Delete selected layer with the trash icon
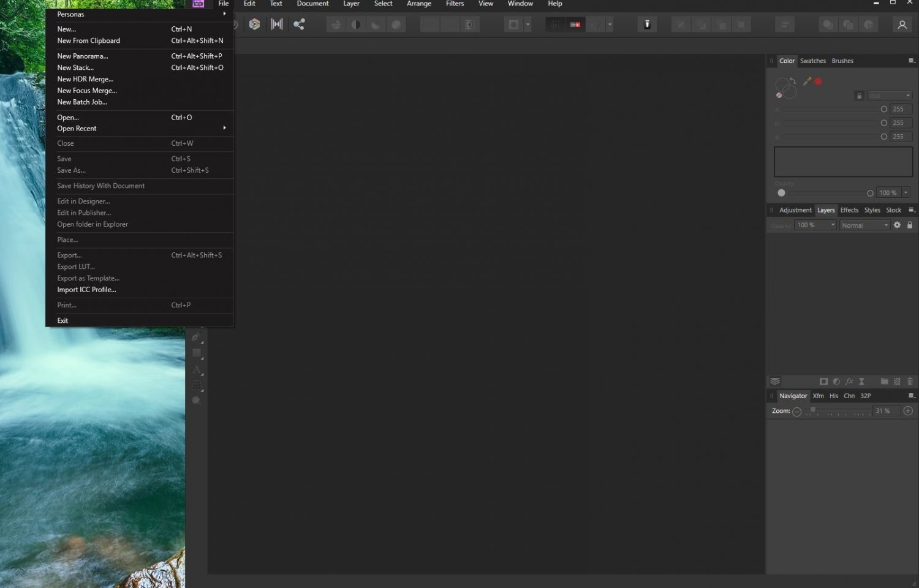 tap(910, 381)
